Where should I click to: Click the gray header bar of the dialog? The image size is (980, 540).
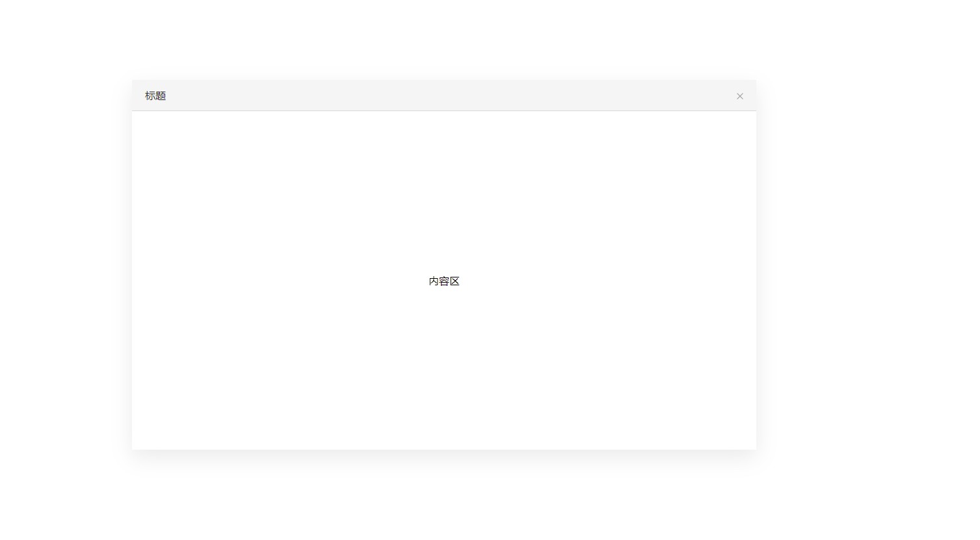pyautogui.click(x=444, y=96)
